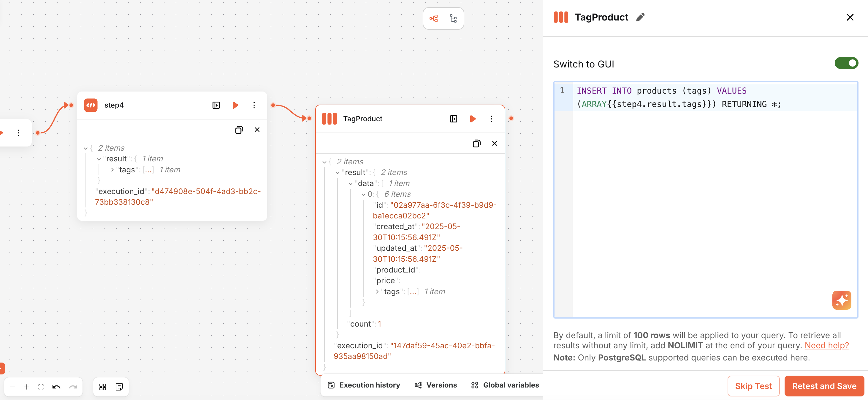This screenshot has height=400, width=868.
Task: Open TagProduct node three-dot menu
Action: point(491,119)
